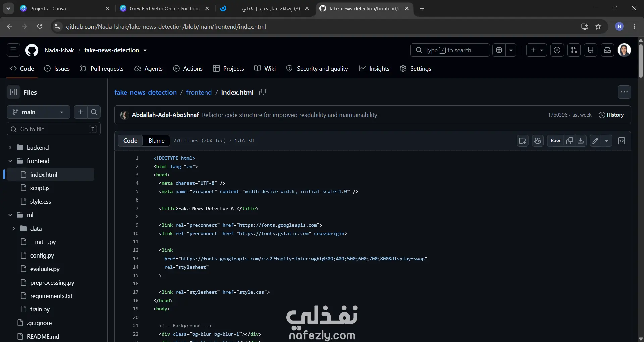Copy raw file contents
Viewport: 644px width, 342px height.
570,141
